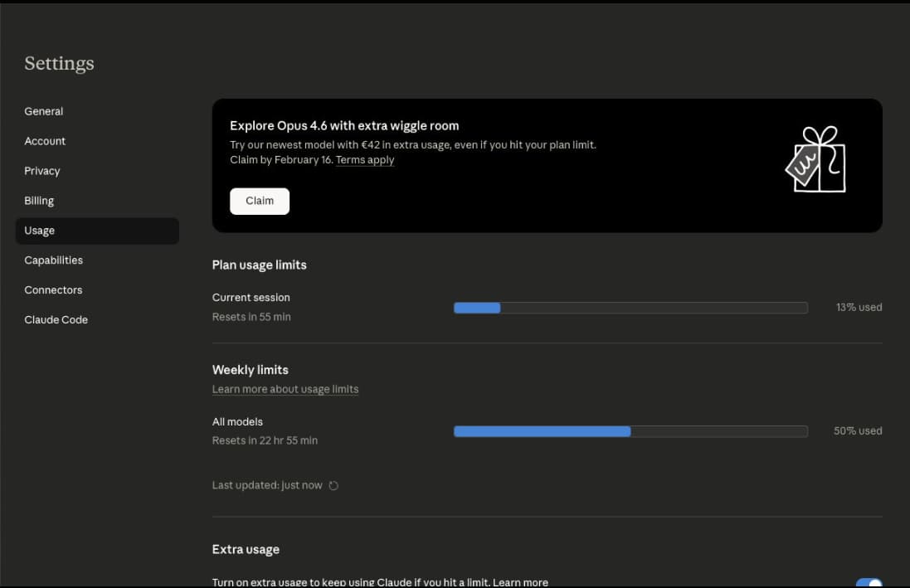Image resolution: width=910 pixels, height=588 pixels.
Task: Click the Learn more link under Extra usage
Action: coord(520,582)
